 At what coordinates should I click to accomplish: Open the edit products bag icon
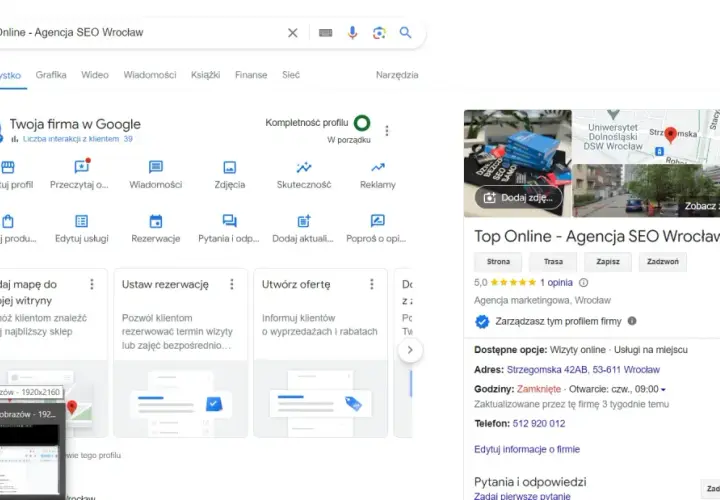click(7, 221)
